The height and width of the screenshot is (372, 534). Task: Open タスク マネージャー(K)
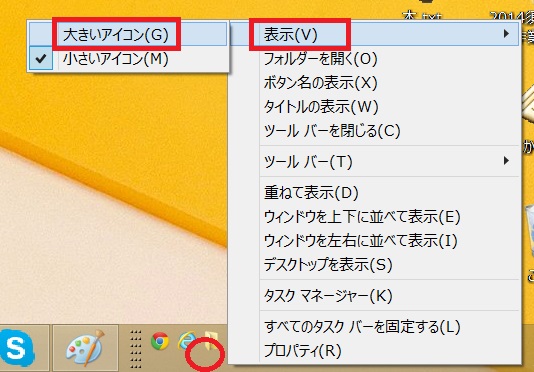tap(375, 296)
